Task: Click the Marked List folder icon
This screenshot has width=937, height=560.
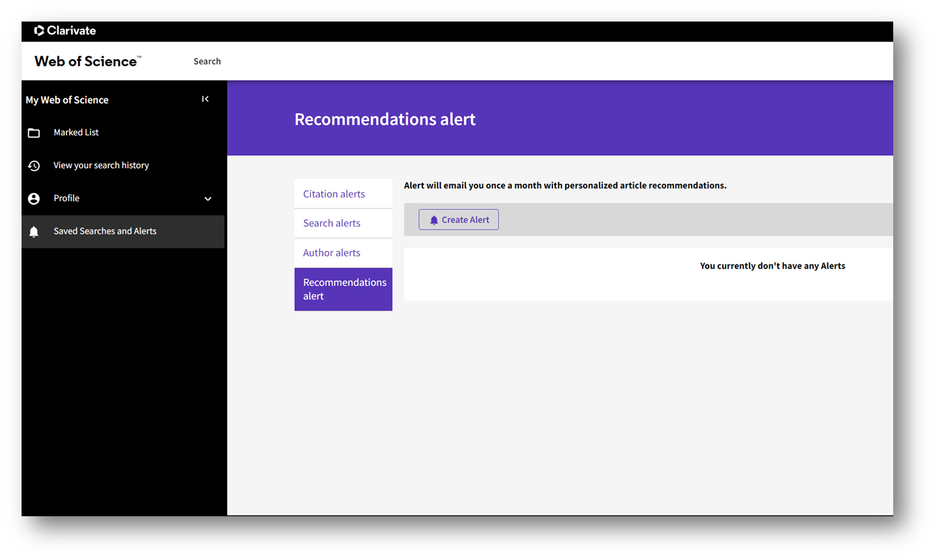Action: (34, 133)
